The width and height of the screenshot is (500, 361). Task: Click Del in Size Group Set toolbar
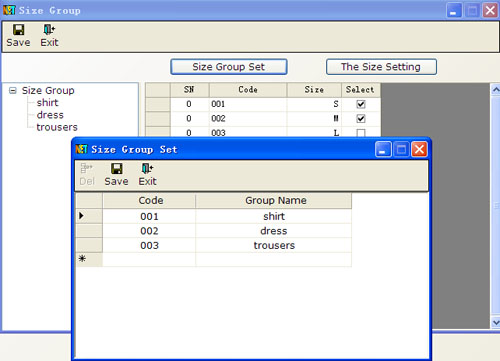(87, 175)
